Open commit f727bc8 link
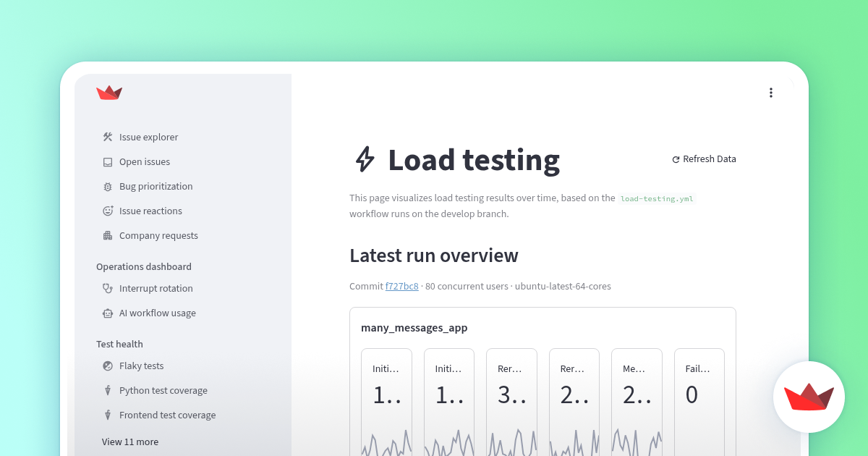The image size is (868, 456). click(x=401, y=286)
